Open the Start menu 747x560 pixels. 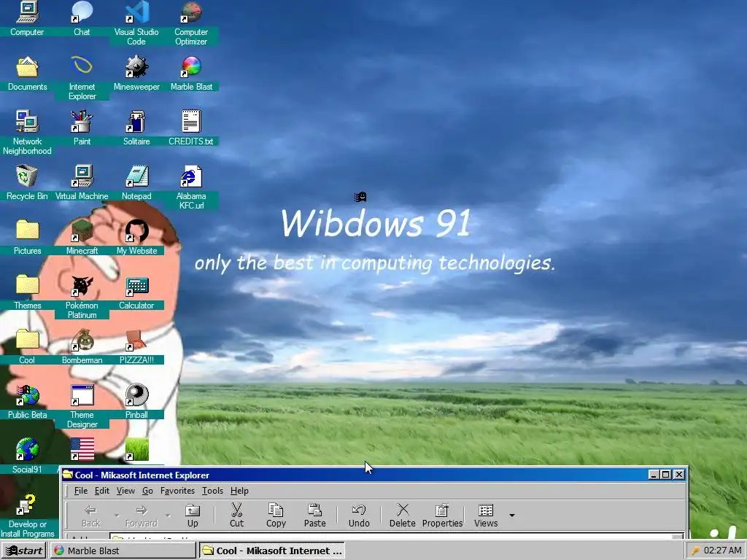point(24,551)
